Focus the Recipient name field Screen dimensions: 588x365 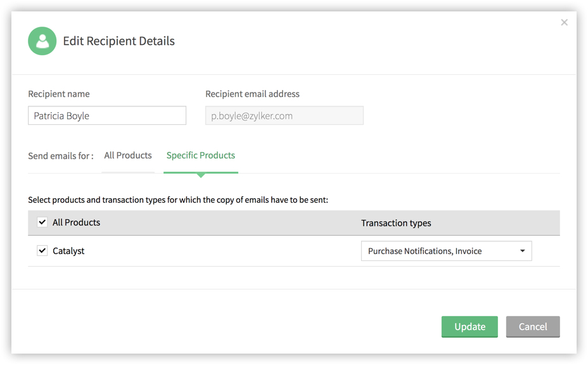107,115
